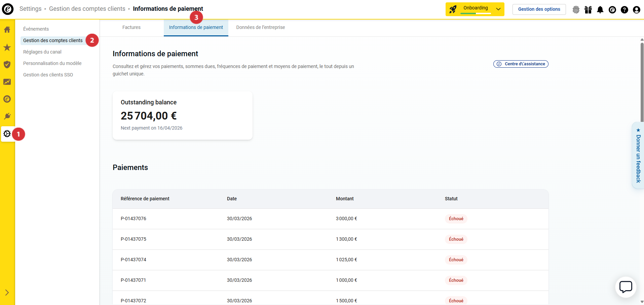
Task: Switch to Données de l'entreprise tab
Action: pyautogui.click(x=260, y=28)
